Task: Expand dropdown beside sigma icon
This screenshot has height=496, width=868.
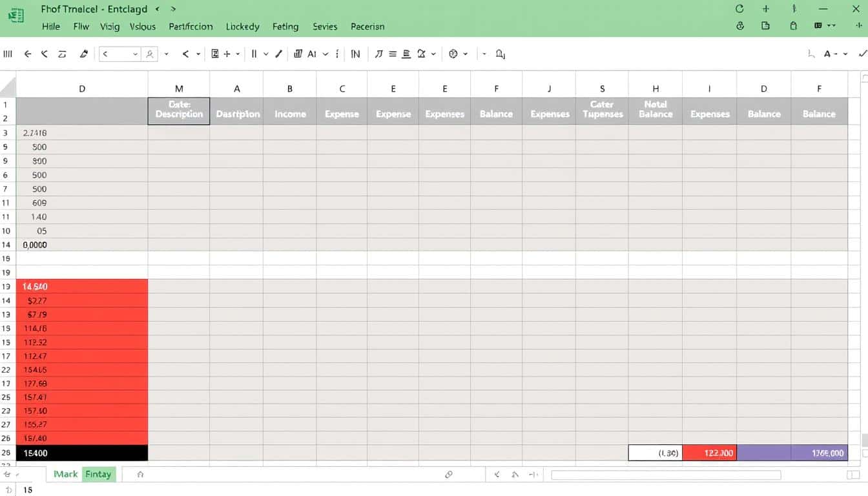Action: pyautogui.click(x=433, y=54)
